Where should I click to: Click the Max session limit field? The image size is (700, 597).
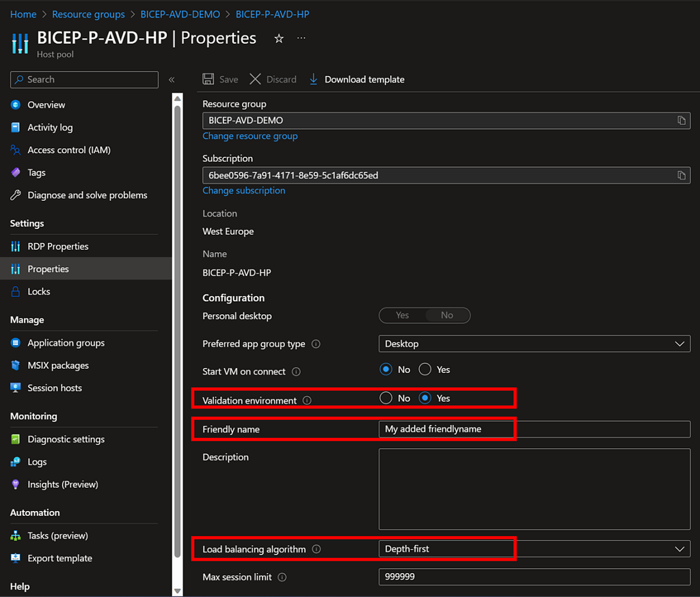(535, 577)
